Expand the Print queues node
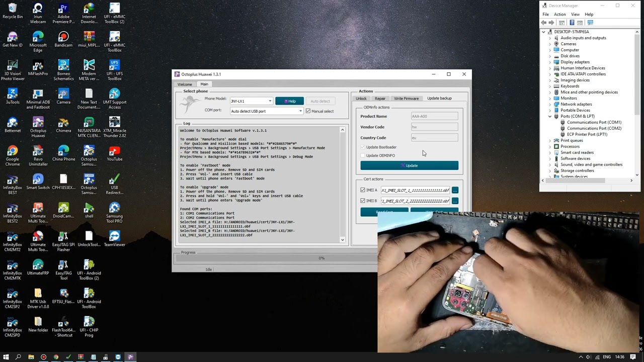This screenshot has height=362, width=644. click(550, 140)
